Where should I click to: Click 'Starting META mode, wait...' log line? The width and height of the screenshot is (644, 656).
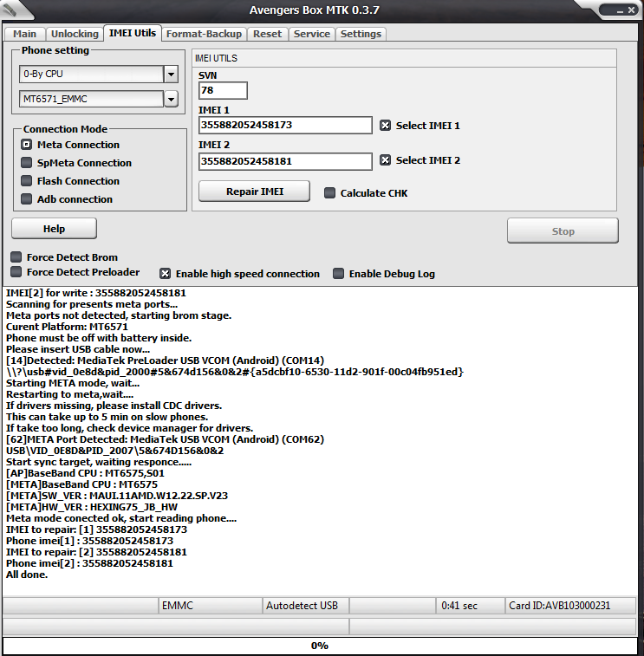pyautogui.click(x=73, y=383)
